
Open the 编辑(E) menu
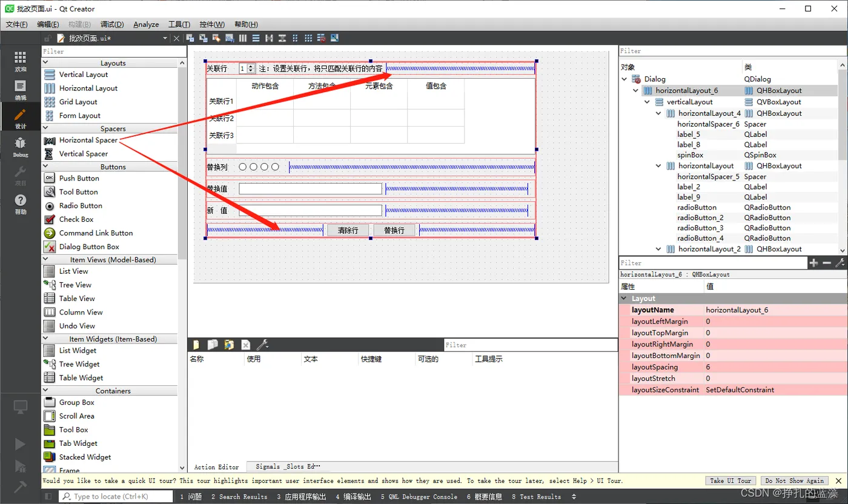pos(48,24)
